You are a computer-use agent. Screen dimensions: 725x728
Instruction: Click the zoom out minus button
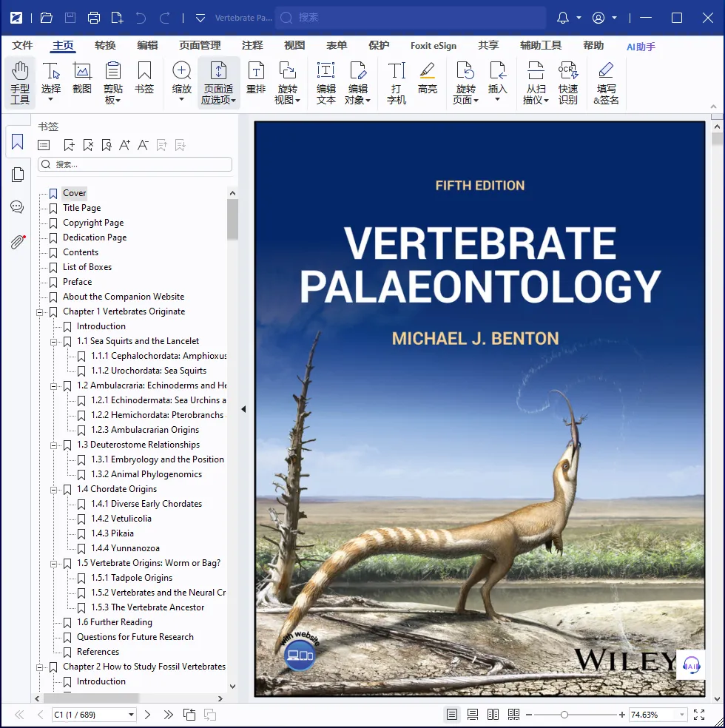pos(529,715)
